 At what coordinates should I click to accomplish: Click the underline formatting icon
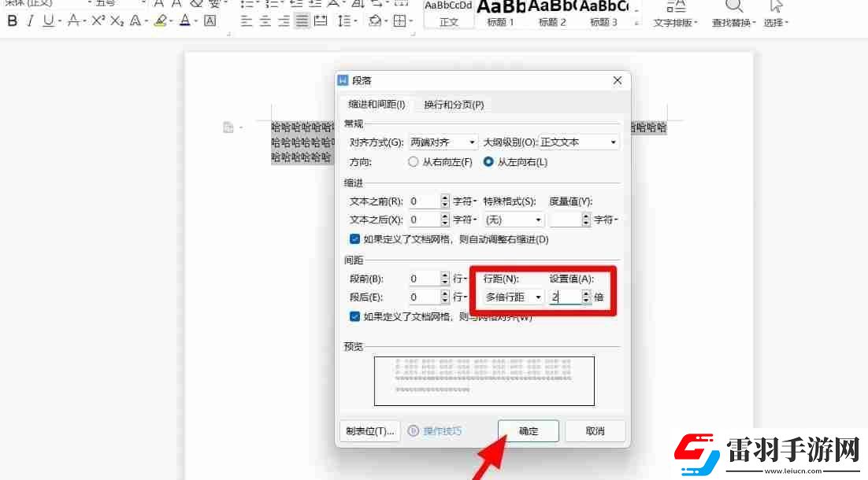coord(49,21)
